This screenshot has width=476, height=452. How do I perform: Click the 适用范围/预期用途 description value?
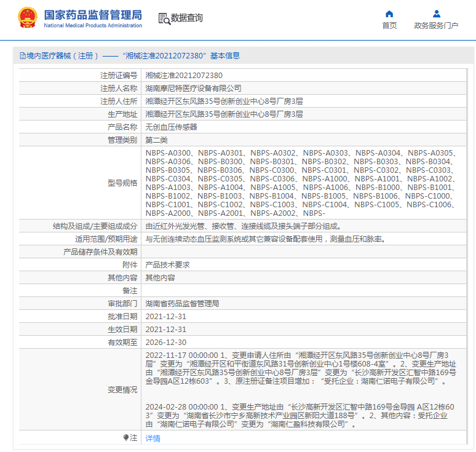[x=266, y=239]
